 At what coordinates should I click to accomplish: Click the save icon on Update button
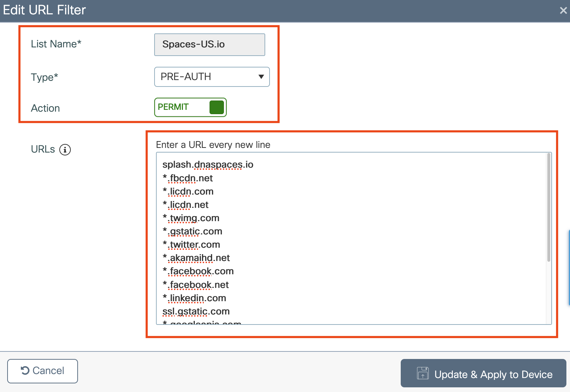click(423, 373)
